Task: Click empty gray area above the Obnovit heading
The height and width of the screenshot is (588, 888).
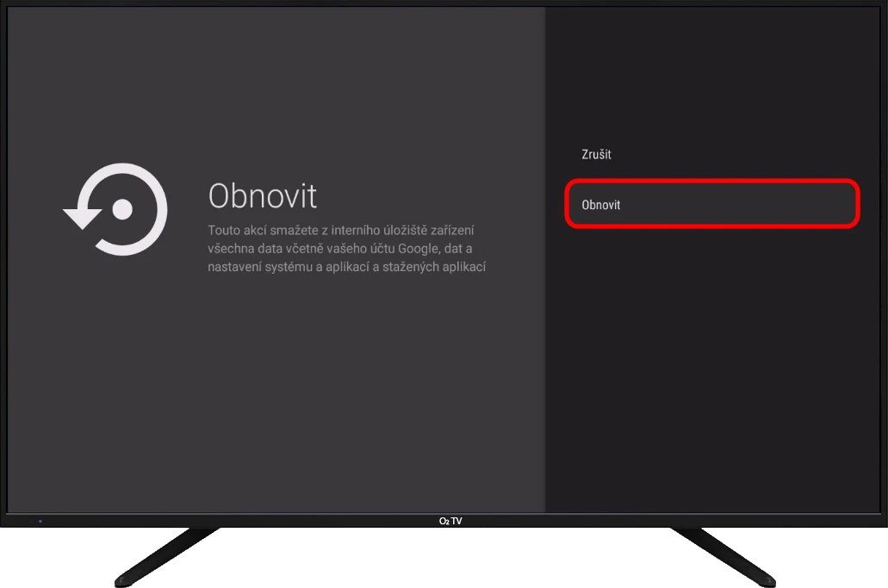Action: pos(276,86)
